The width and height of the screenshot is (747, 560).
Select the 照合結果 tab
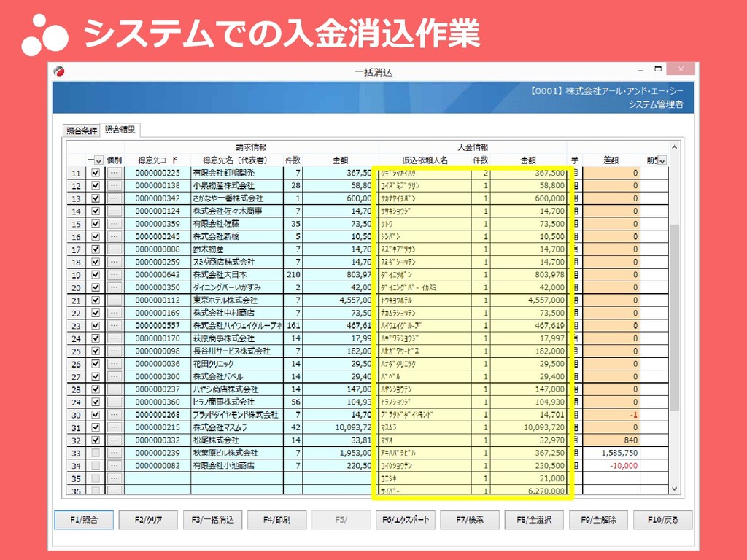click(120, 130)
